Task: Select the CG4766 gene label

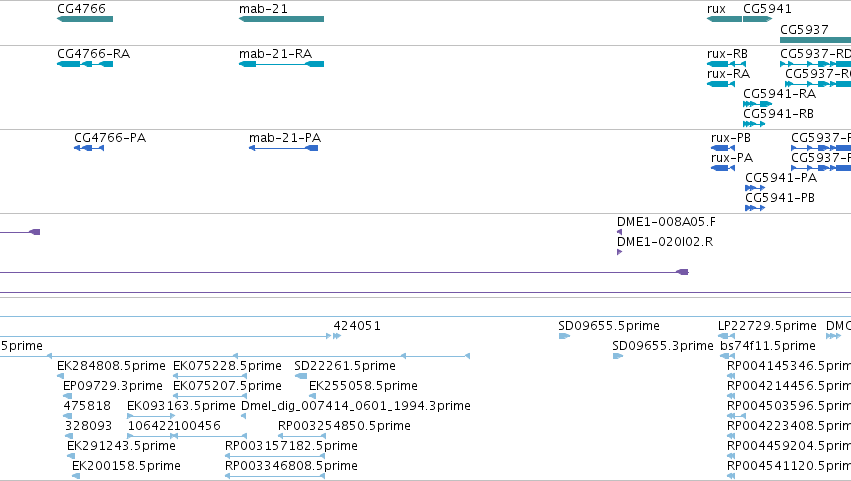Action: [x=81, y=9]
